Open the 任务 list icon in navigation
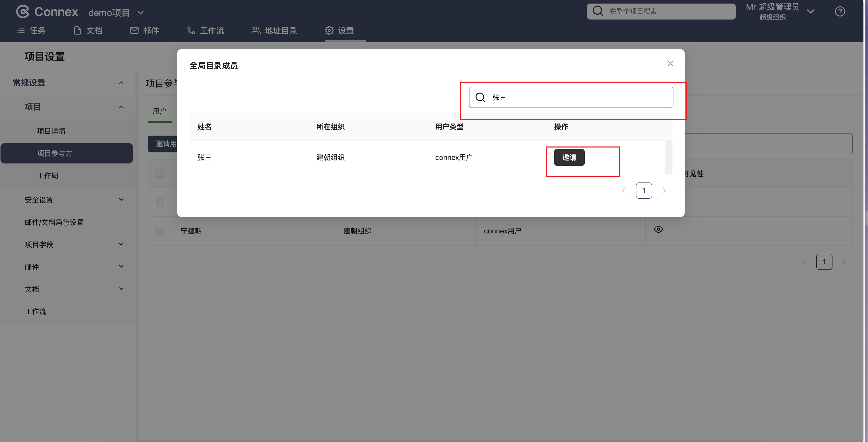The height and width of the screenshot is (442, 868). click(x=21, y=31)
